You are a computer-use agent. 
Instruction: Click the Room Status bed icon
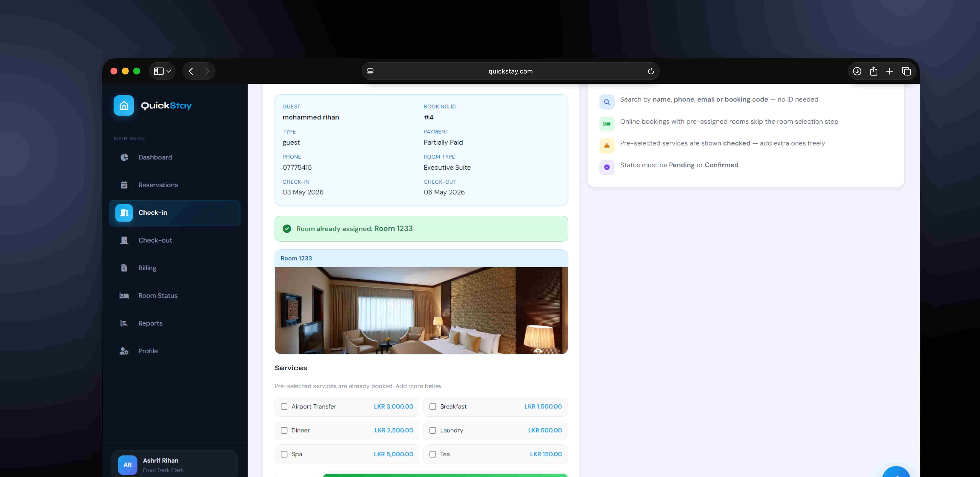[x=124, y=296]
